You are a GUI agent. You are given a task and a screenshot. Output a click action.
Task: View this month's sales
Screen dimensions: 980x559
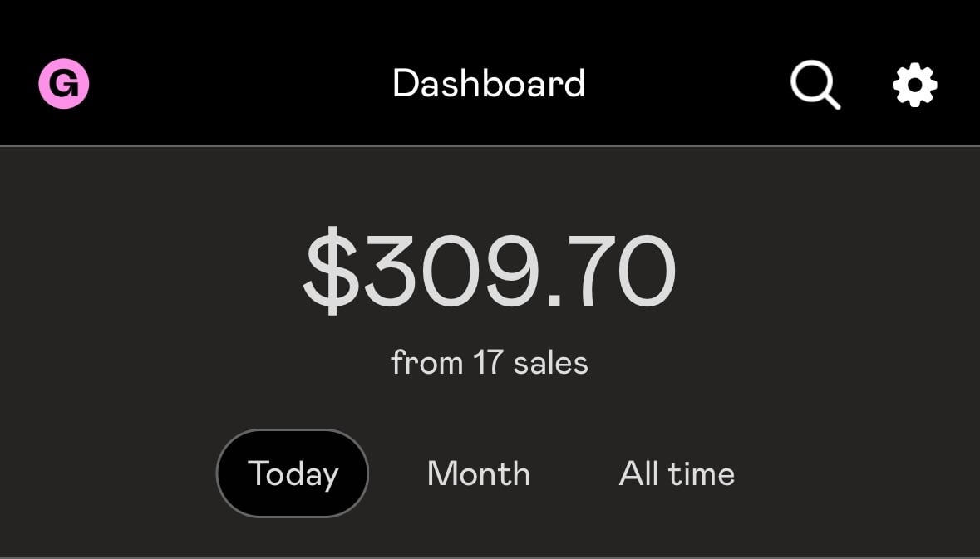479,473
